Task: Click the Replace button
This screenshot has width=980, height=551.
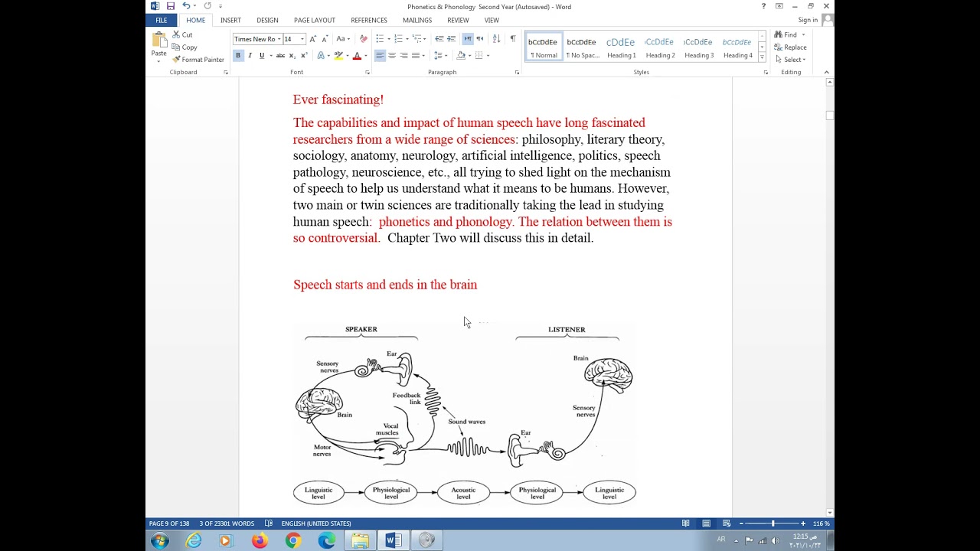Action: click(789, 47)
